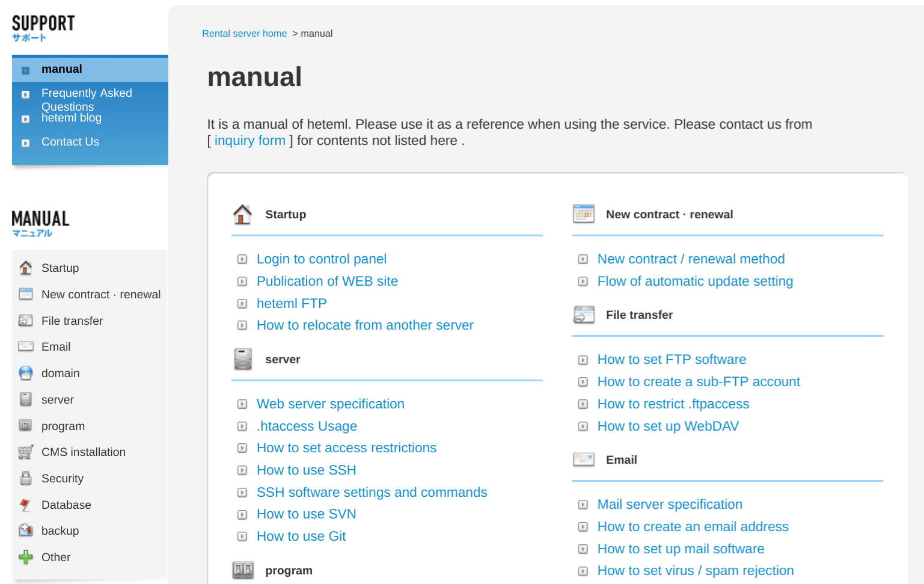Click arrow bullet next to Mail server specification
This screenshot has height=584, width=924.
(x=583, y=505)
